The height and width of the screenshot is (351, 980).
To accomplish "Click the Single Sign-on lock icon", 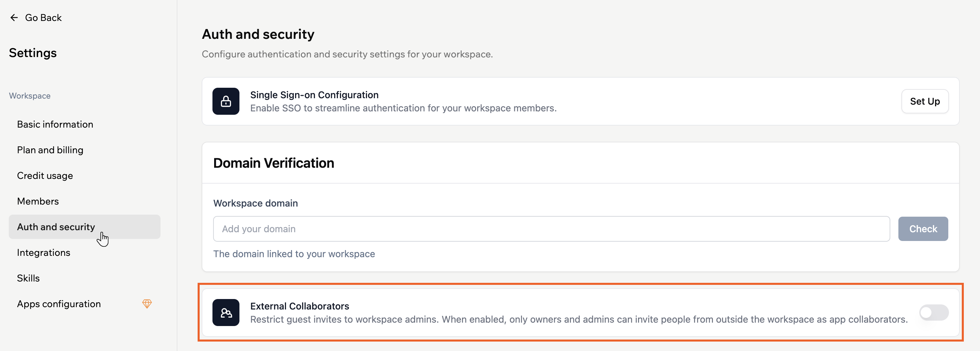I will [226, 101].
